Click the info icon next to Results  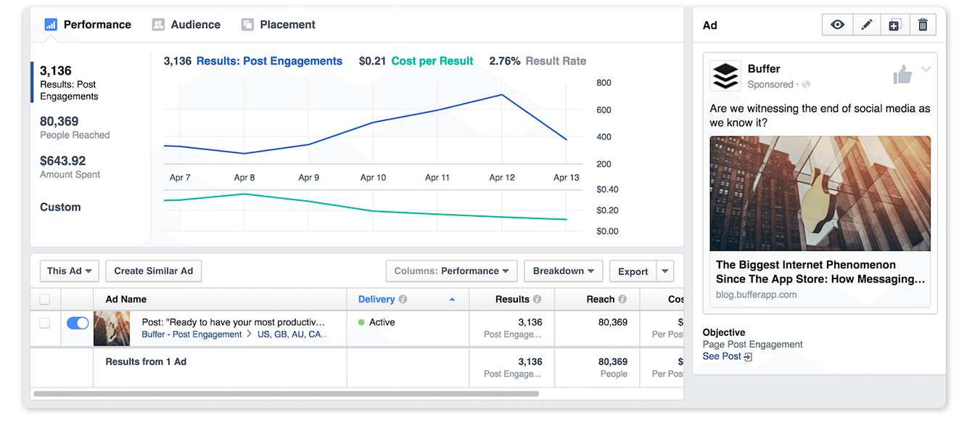point(538,300)
